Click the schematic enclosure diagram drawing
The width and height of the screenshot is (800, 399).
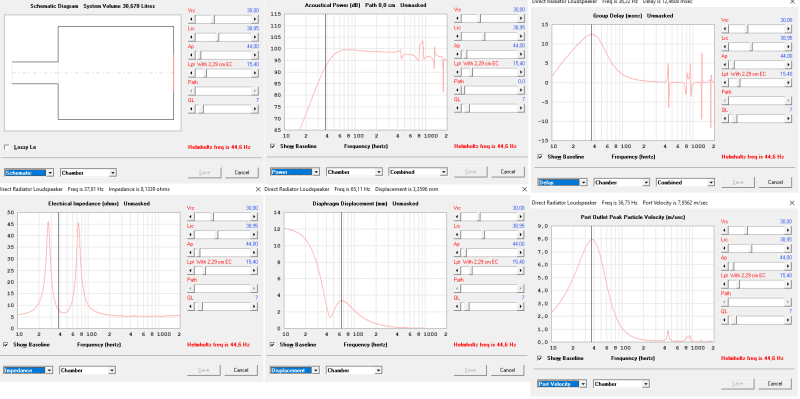[92, 73]
